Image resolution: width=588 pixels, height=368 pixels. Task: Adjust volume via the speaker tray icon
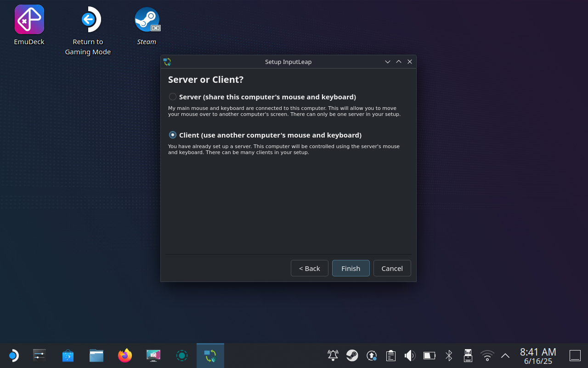(409, 355)
